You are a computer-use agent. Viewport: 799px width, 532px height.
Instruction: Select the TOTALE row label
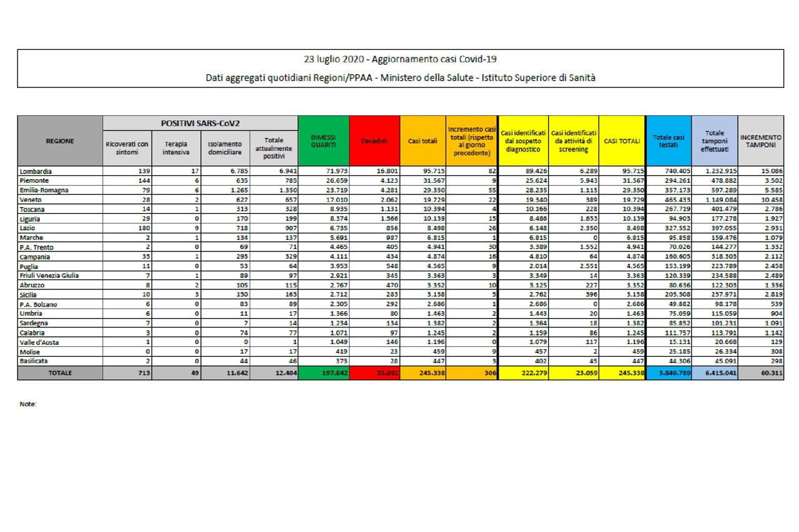[x=60, y=373]
